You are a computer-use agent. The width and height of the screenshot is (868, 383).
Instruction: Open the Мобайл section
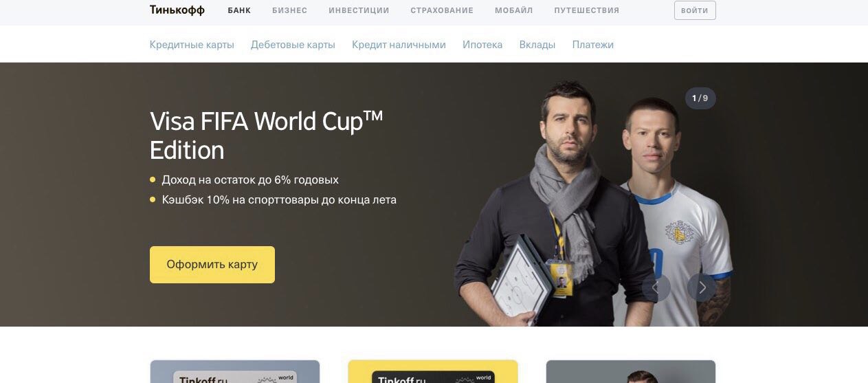click(513, 10)
